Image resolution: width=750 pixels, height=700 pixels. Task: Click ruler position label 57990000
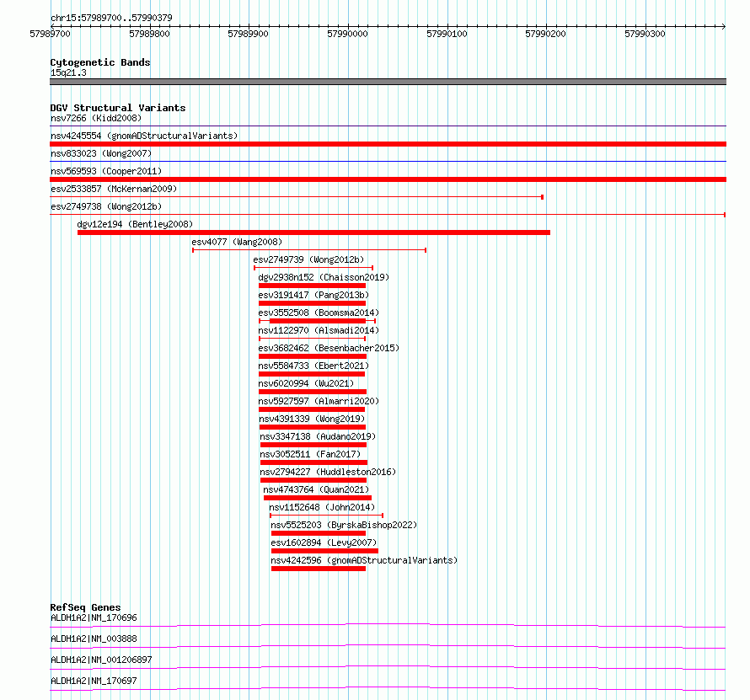(347, 34)
